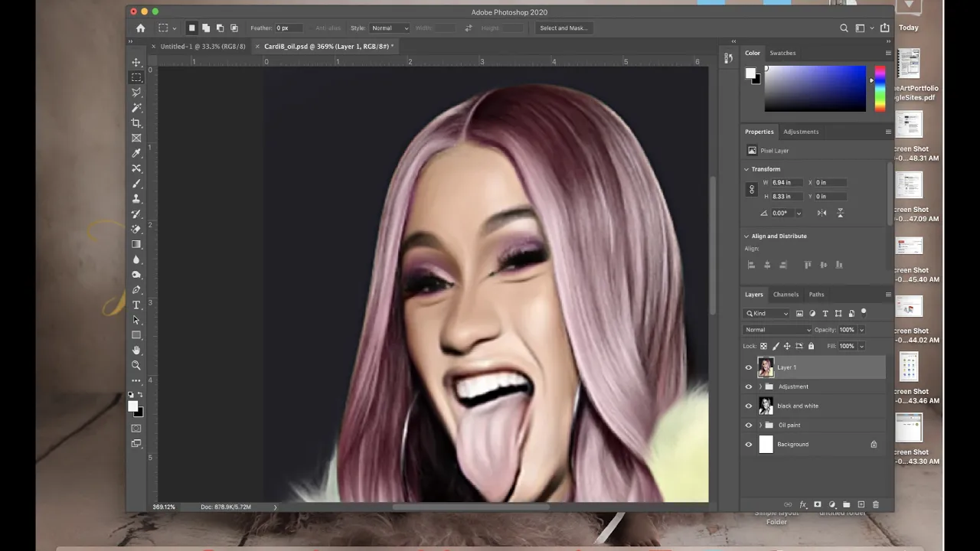Switch to the Swatches tab
This screenshot has height=551, width=980.
[x=782, y=53]
